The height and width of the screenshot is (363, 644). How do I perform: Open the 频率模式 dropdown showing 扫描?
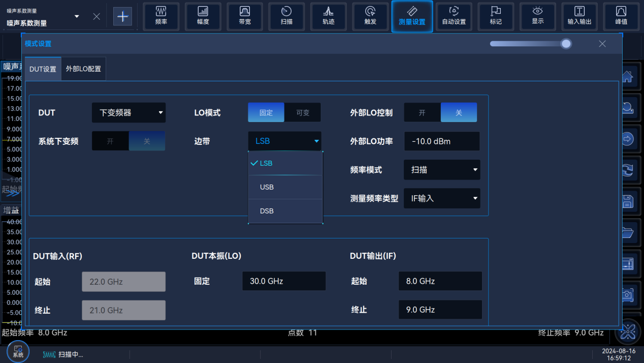pyautogui.click(x=441, y=170)
